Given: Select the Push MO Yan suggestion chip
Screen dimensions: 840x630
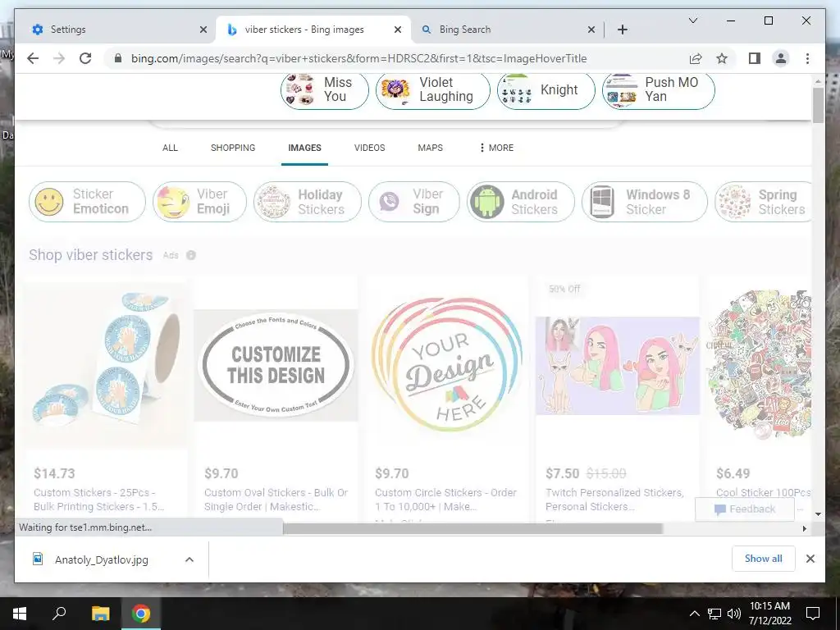Looking at the screenshot, I should pyautogui.click(x=659, y=90).
